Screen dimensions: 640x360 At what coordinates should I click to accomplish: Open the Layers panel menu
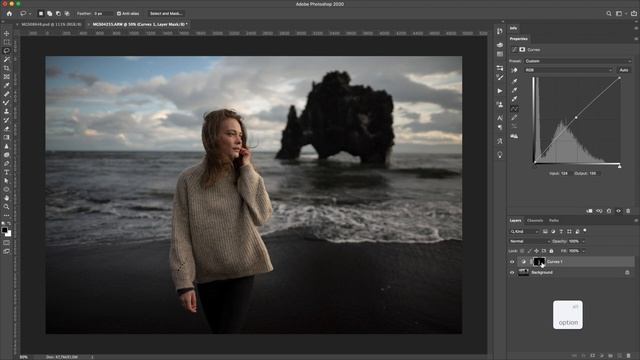click(636, 220)
